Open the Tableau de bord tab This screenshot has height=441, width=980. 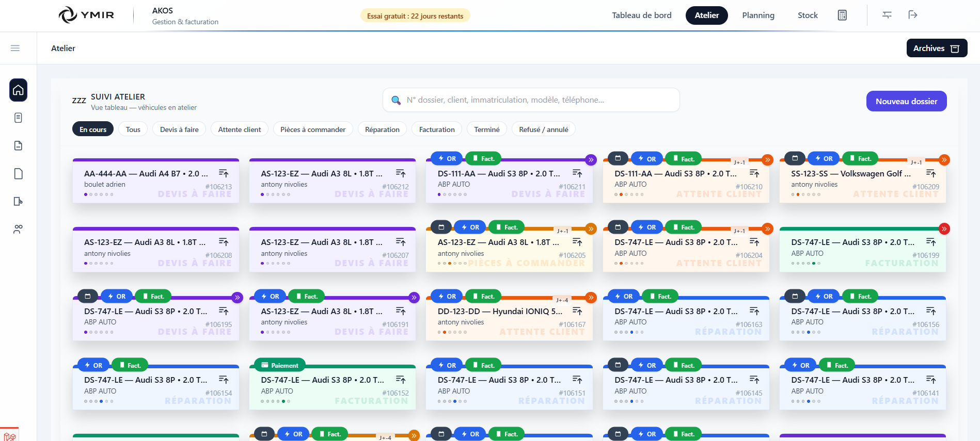[641, 15]
